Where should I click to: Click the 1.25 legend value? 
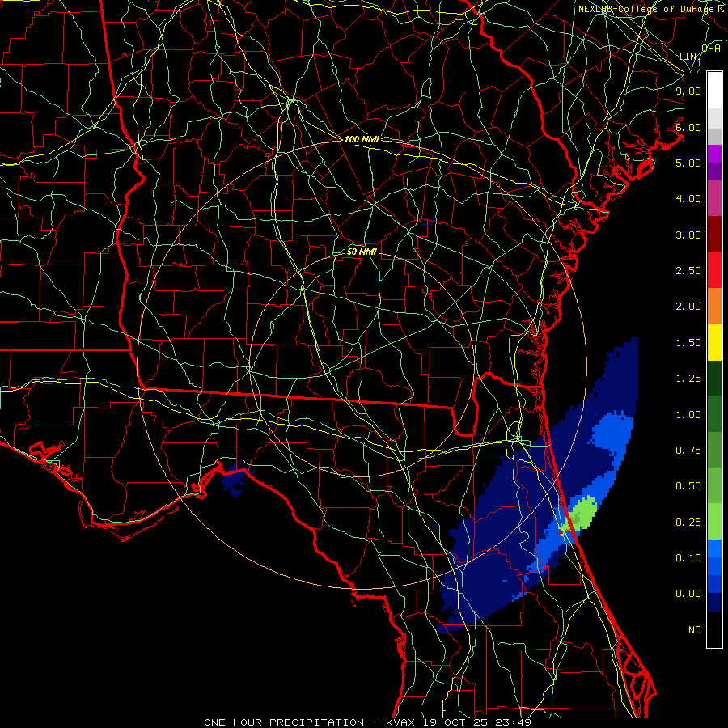pos(688,379)
